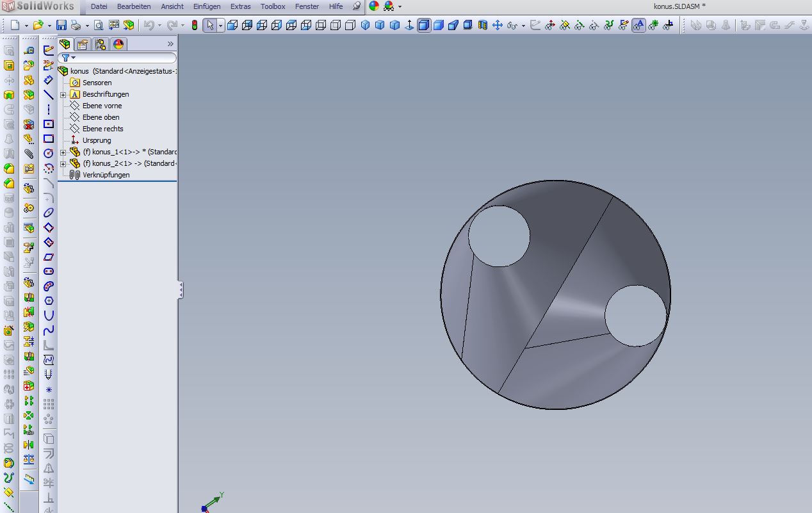
Task: Select the Line sketch tool
Action: [49, 95]
